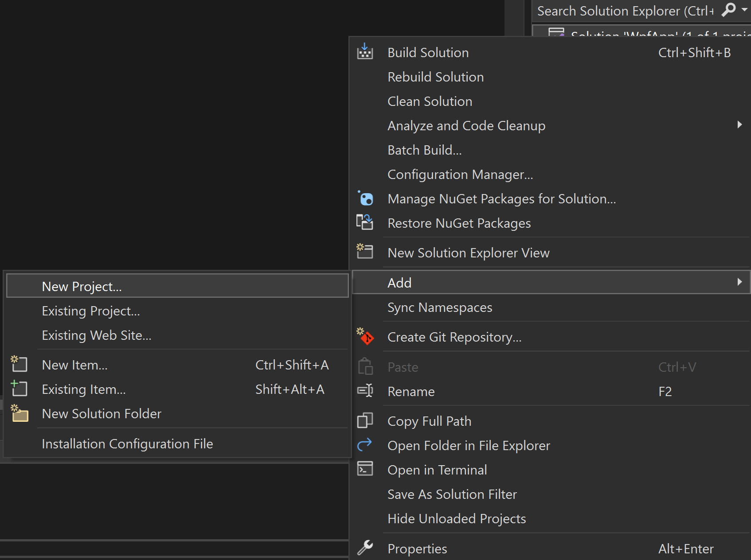Screen dimensions: 751x560
Task: Click the Properties wrench icon
Action: 365,548
